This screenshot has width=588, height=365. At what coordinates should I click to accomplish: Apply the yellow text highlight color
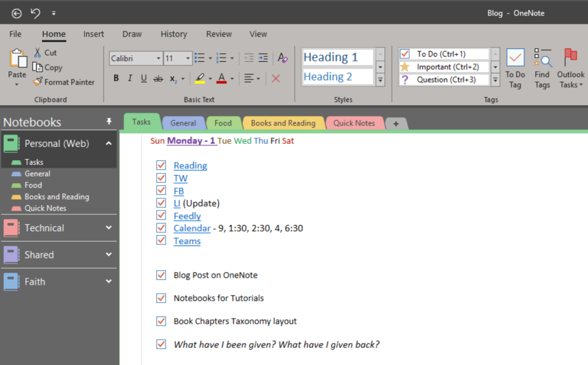200,78
